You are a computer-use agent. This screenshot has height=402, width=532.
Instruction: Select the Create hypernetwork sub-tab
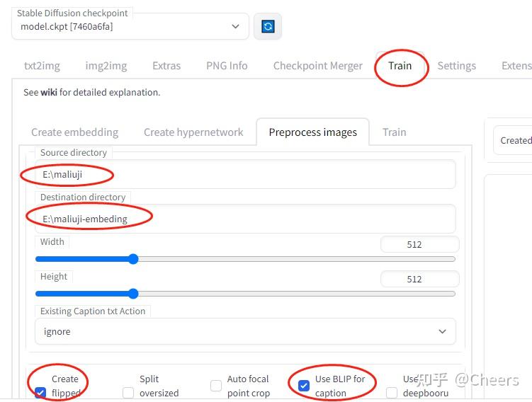point(193,132)
